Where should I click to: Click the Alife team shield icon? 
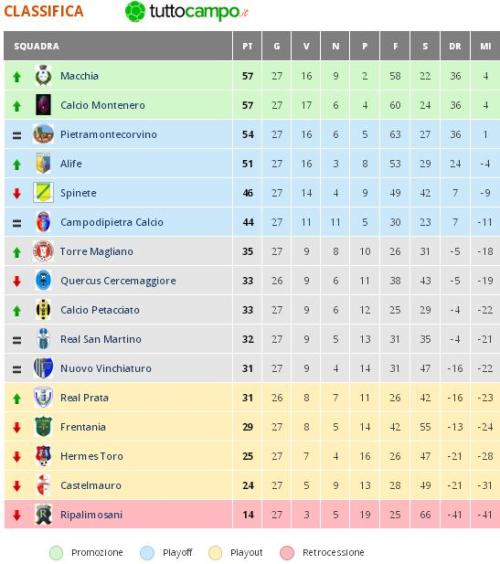click(43, 163)
